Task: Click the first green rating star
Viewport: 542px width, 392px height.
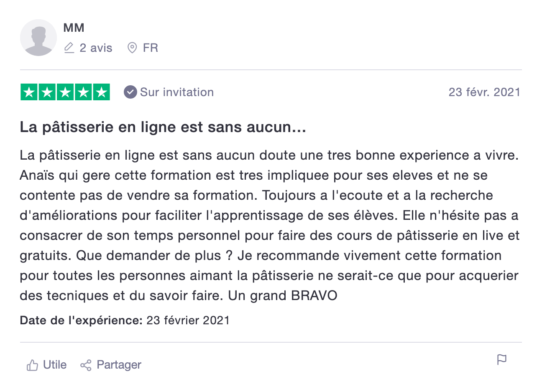Action: [29, 92]
